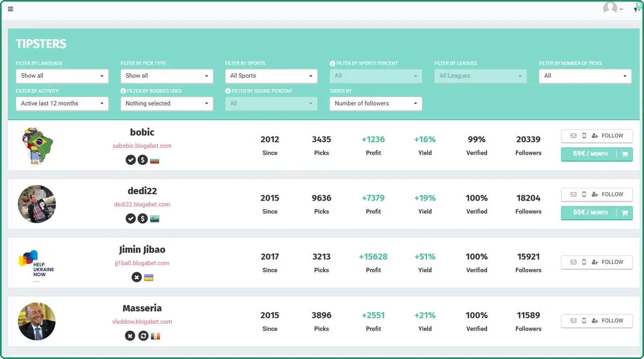Click dedi22's 18204 followers count
Screen dimensions: 644x359
click(529, 198)
